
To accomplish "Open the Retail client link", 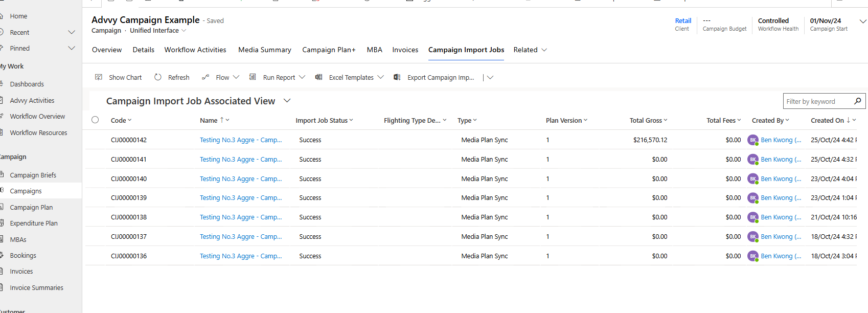I will click(683, 21).
